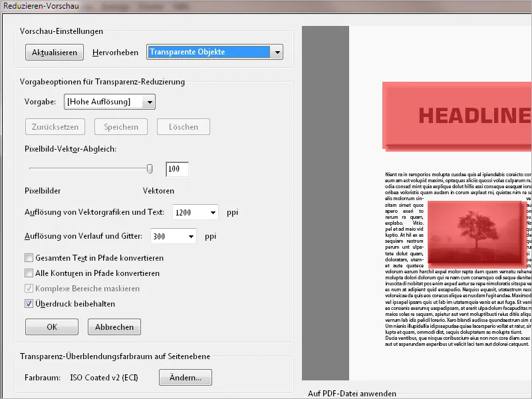Click Ändern... to change Farbraum
Screen dimensions: 532x399
point(186,378)
